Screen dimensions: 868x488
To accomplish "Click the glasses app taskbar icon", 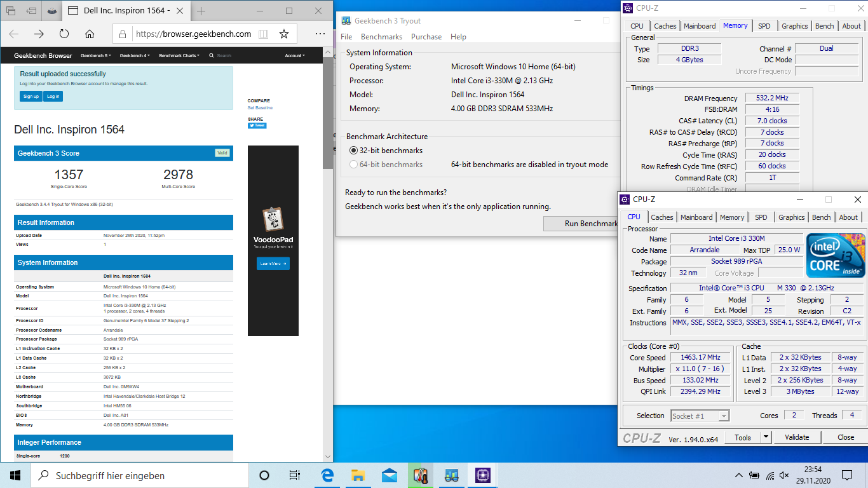I will click(452, 475).
